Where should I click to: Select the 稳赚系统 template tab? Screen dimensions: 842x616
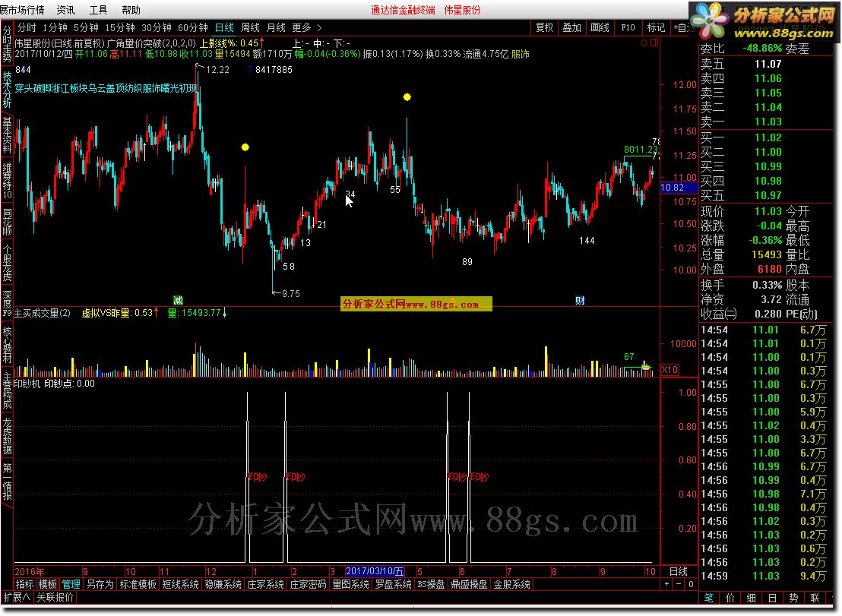[223, 584]
